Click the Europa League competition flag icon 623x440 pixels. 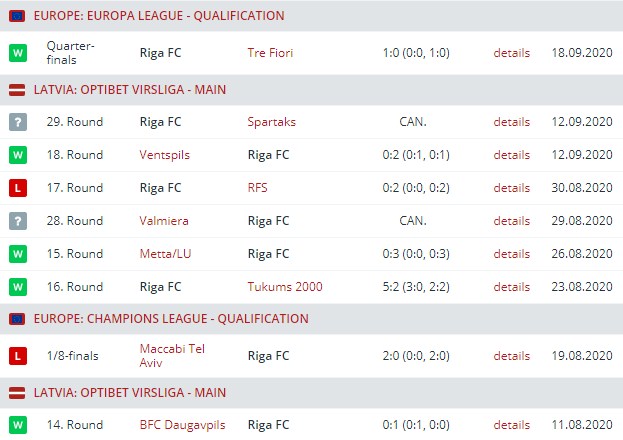(17, 16)
